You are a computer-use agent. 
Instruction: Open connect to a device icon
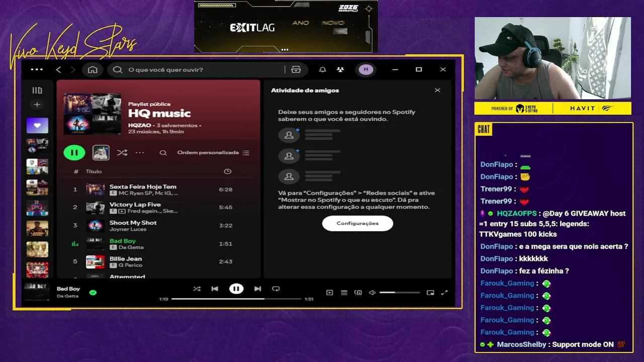click(x=358, y=293)
